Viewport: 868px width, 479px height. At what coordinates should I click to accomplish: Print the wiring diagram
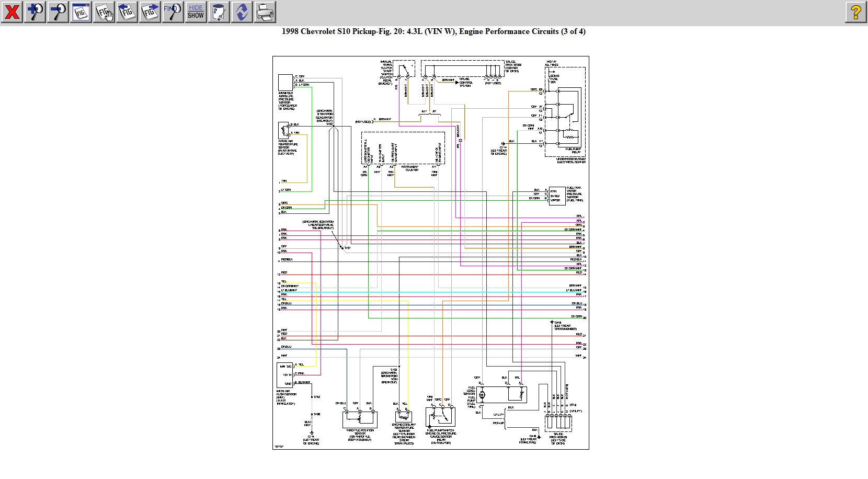coord(265,12)
